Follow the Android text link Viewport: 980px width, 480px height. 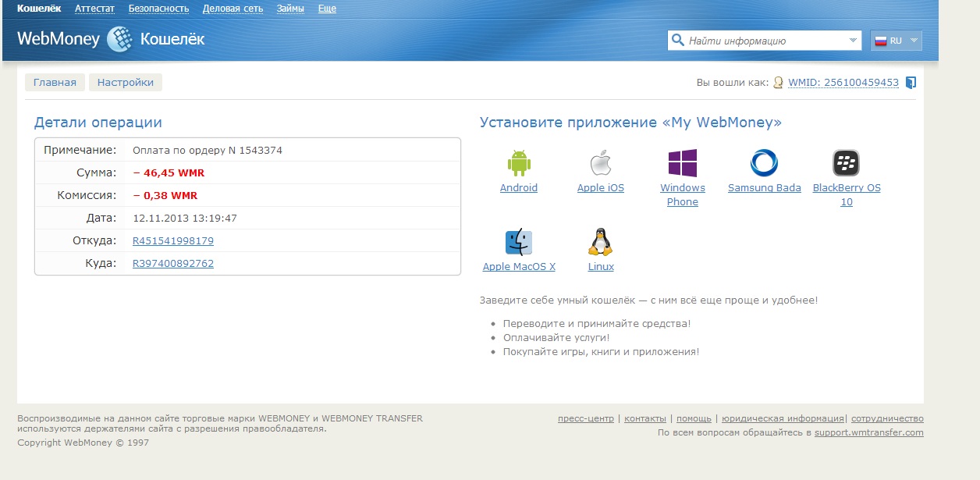519,187
